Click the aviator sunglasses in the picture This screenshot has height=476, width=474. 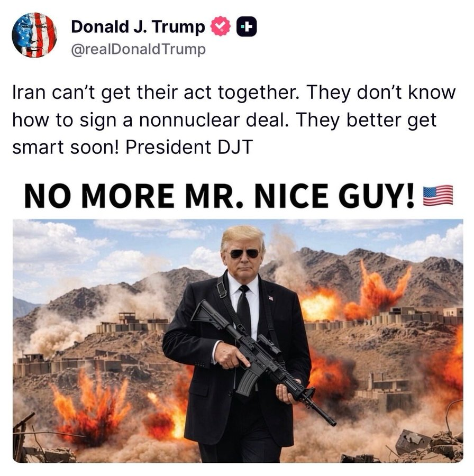pos(244,253)
